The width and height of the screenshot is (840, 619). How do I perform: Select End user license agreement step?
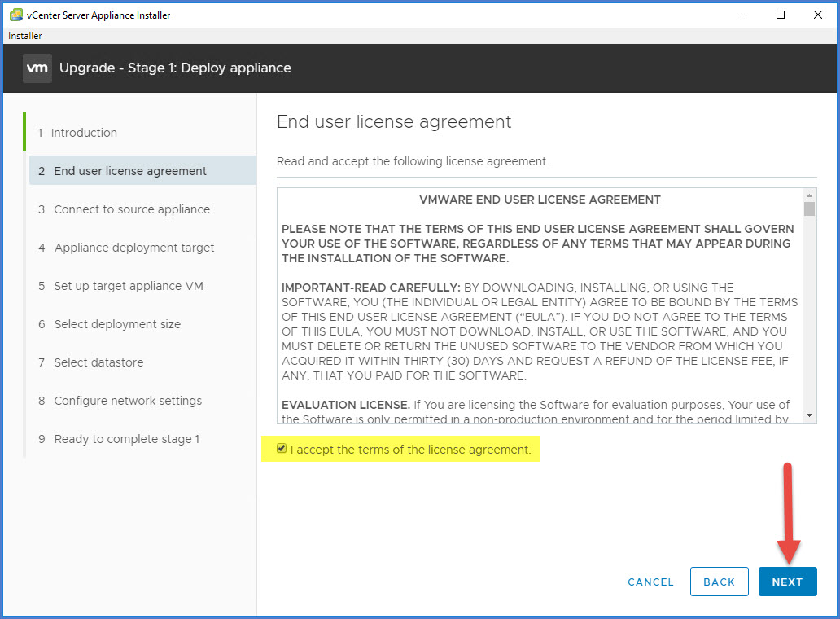pyautogui.click(x=130, y=171)
